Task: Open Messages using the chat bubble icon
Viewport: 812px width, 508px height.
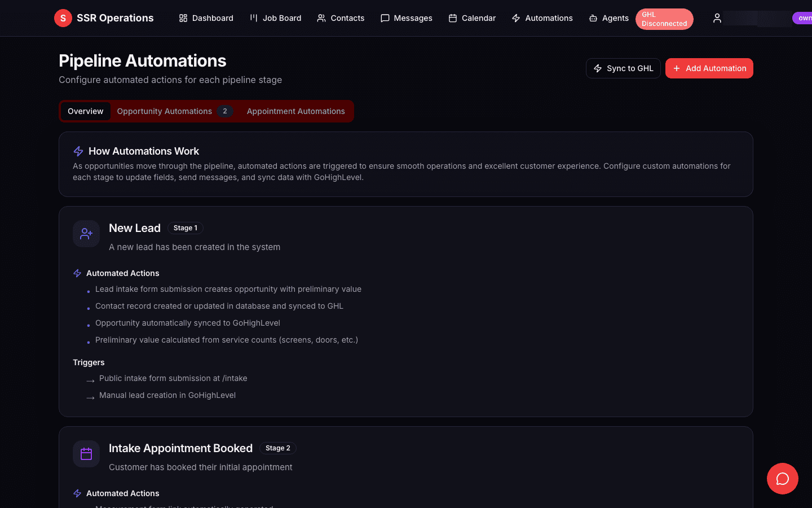Action: click(x=386, y=18)
